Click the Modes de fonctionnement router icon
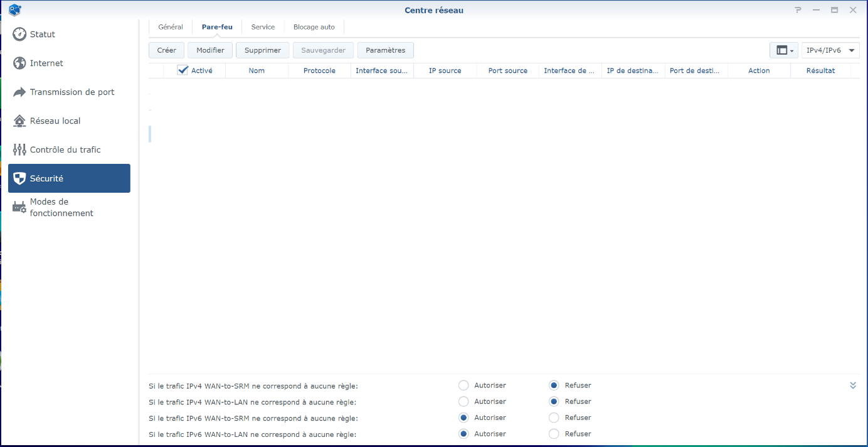Viewport: 868px width, 447px height. pos(19,207)
